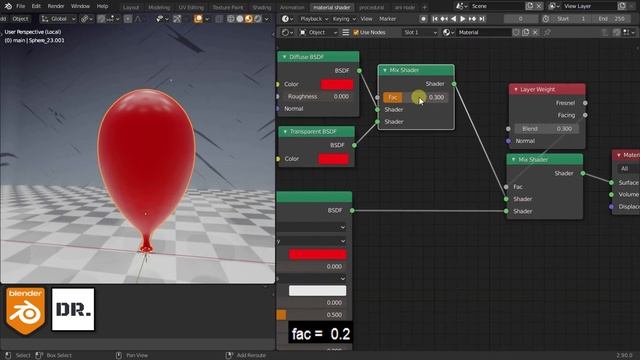Open the shader type Object dropdown
This screenshot has width=640, height=360.
(318, 32)
